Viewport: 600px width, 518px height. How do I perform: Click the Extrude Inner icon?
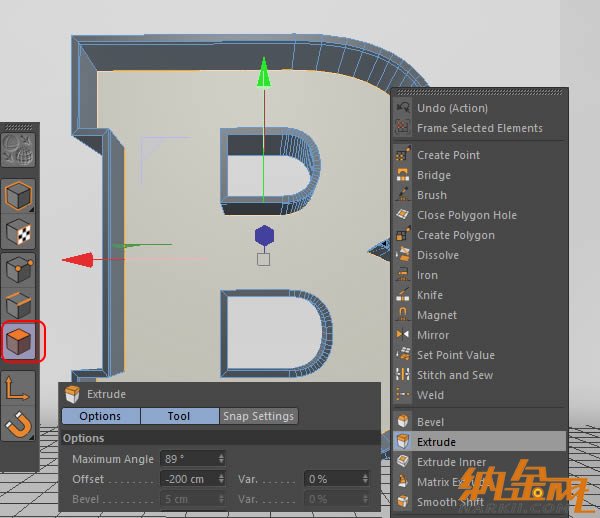(403, 461)
